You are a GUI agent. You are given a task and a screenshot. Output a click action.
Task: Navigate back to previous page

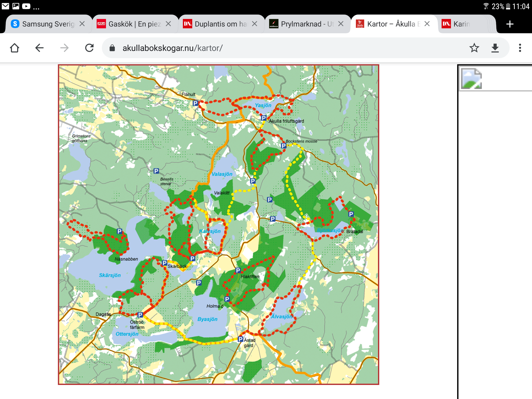(39, 48)
